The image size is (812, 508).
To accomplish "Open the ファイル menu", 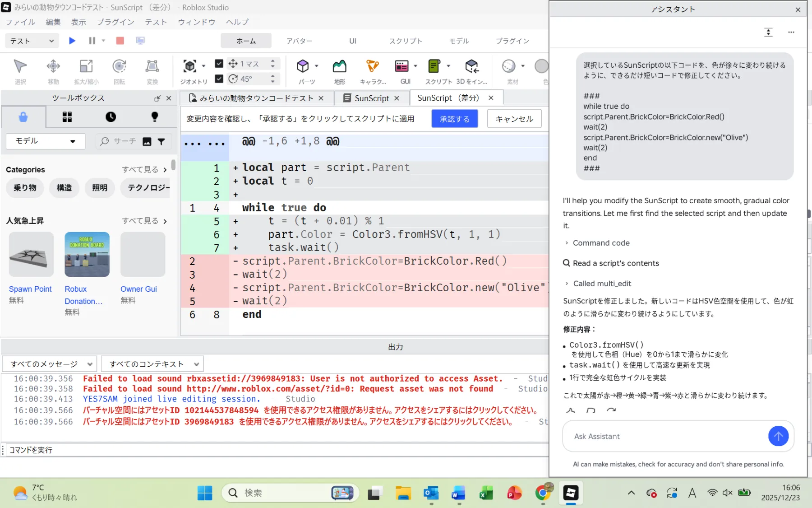I will click(20, 22).
